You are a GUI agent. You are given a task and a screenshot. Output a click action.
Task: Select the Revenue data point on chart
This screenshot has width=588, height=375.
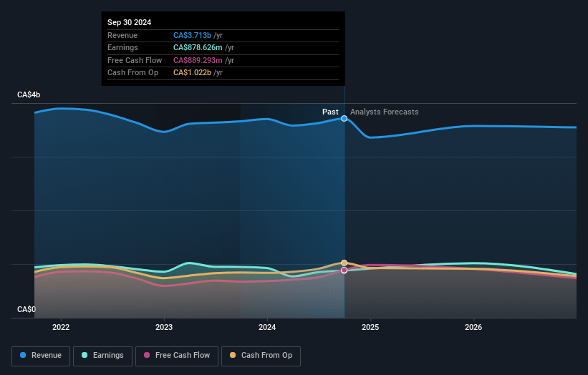point(344,118)
